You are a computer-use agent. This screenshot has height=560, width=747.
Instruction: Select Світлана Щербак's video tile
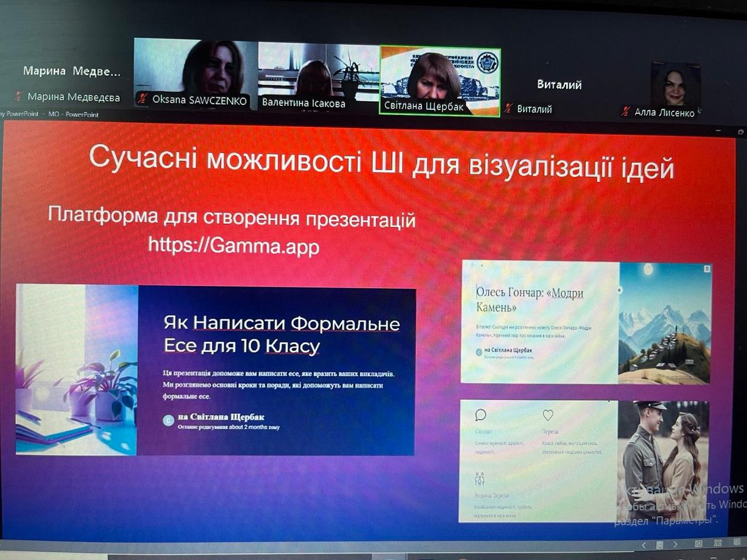(x=440, y=81)
